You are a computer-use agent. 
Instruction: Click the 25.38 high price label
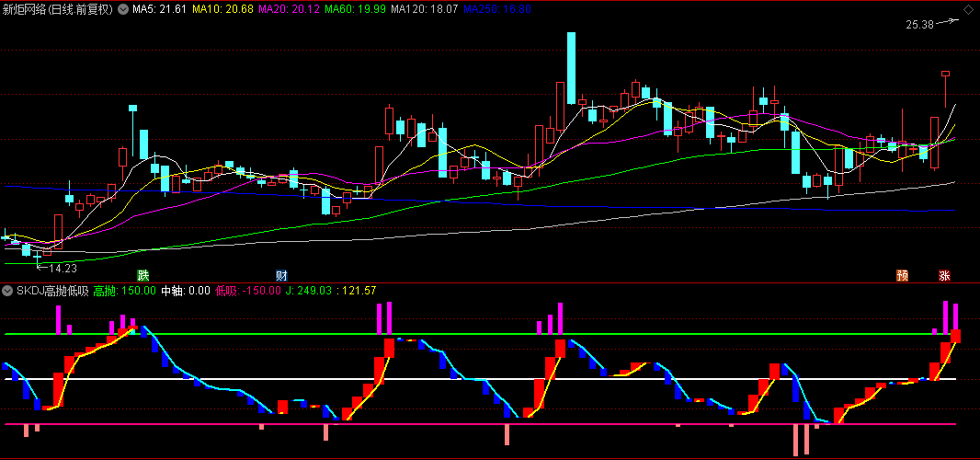pyautogui.click(x=919, y=25)
